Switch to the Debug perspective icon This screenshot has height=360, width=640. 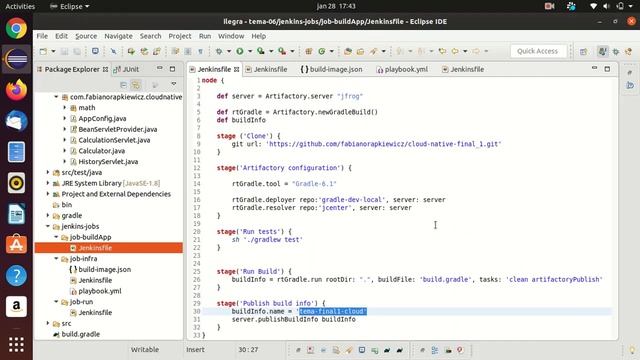tap(616, 51)
